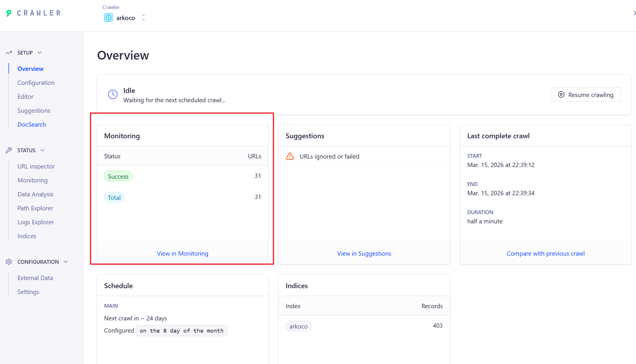Collapse the STATUS section chevron
The width and height of the screenshot is (636, 364).
42,150
